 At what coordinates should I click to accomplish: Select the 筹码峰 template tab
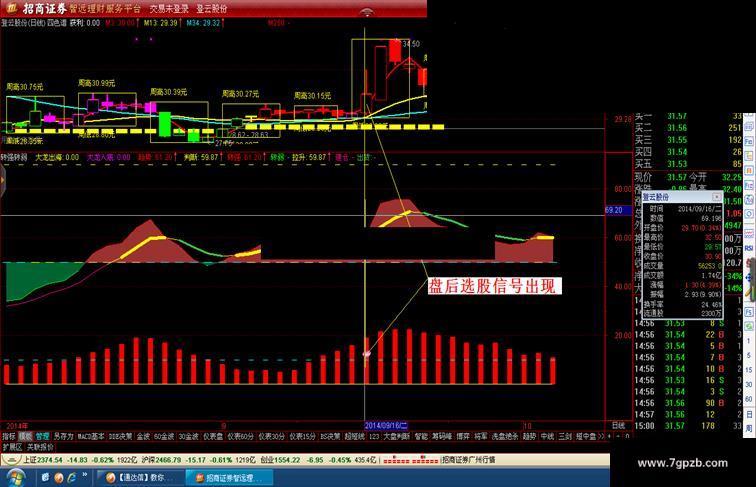pyautogui.click(x=442, y=436)
